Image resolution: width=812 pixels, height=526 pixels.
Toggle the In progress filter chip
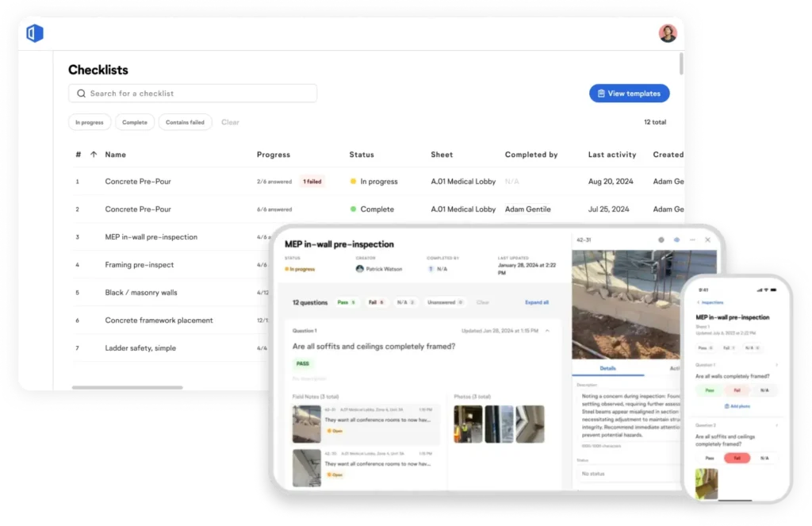(90, 122)
